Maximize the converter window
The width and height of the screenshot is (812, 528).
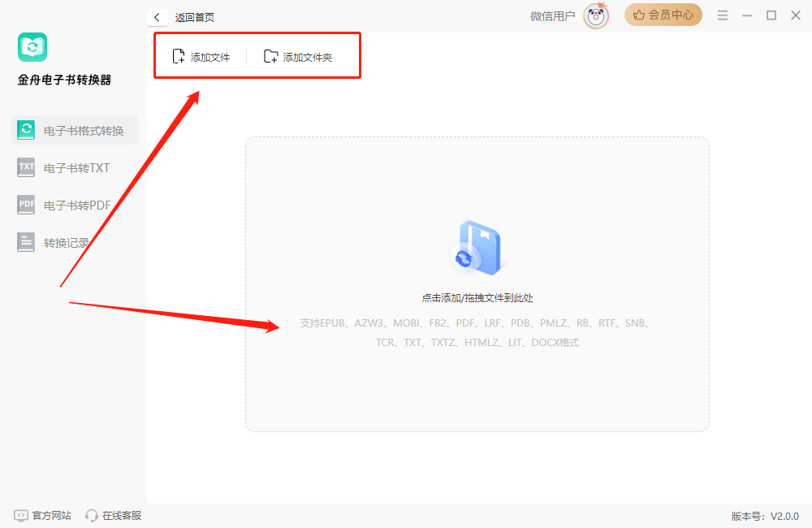click(x=771, y=15)
